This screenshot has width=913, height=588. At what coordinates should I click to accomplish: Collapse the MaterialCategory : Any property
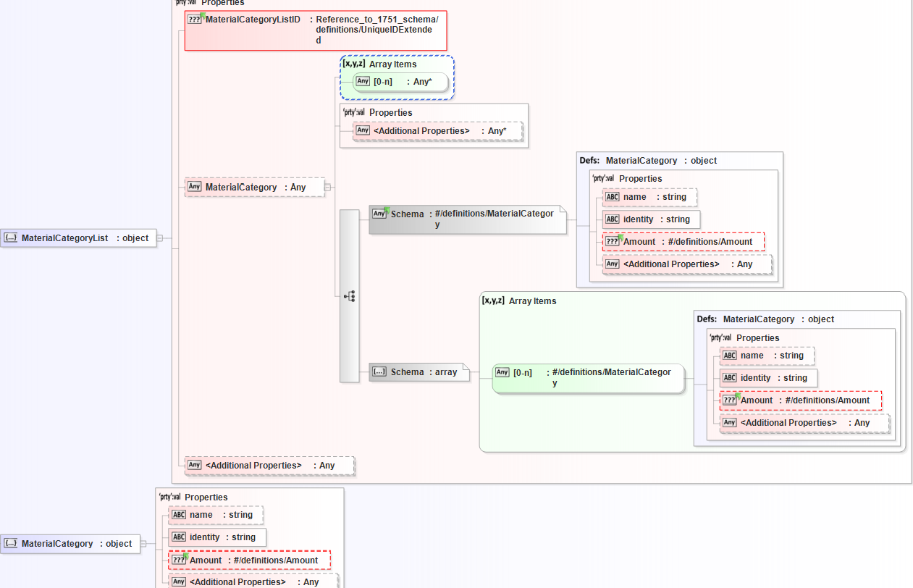coord(327,188)
